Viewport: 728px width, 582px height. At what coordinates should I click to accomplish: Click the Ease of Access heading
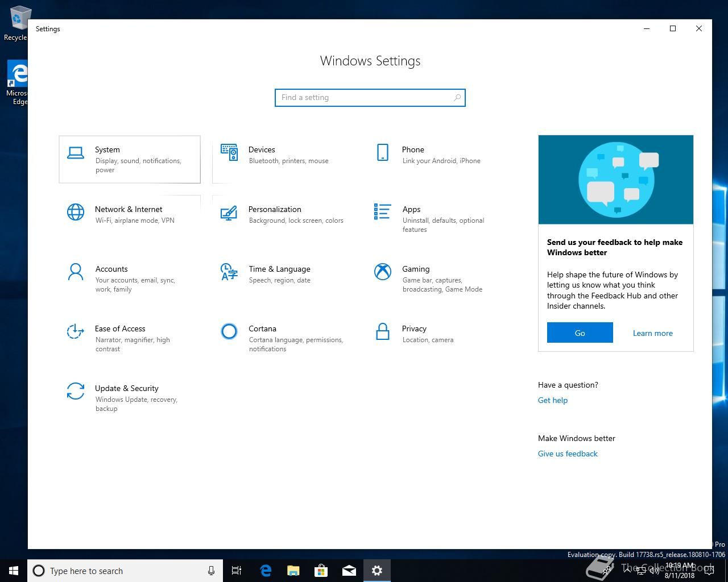tap(120, 329)
